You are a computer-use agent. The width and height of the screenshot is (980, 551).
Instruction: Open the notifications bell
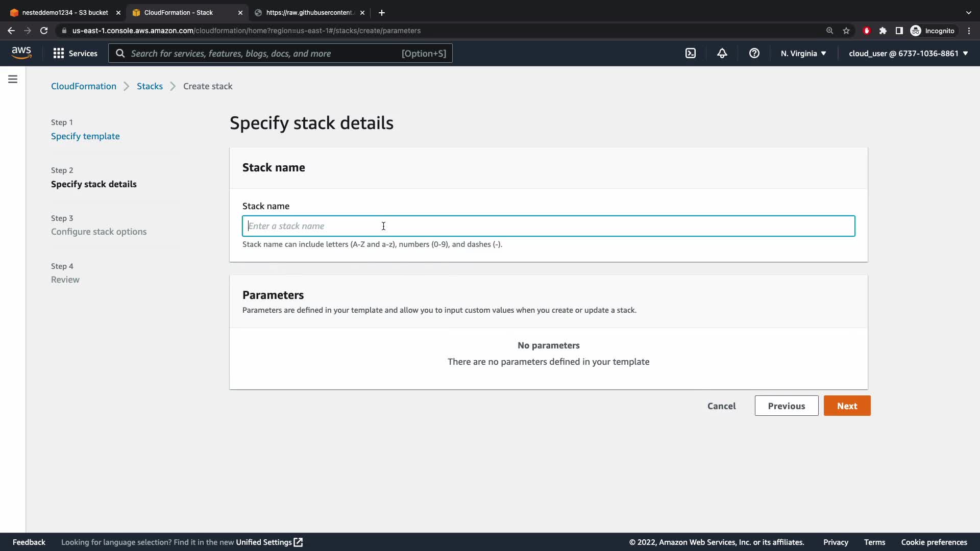tap(722, 53)
